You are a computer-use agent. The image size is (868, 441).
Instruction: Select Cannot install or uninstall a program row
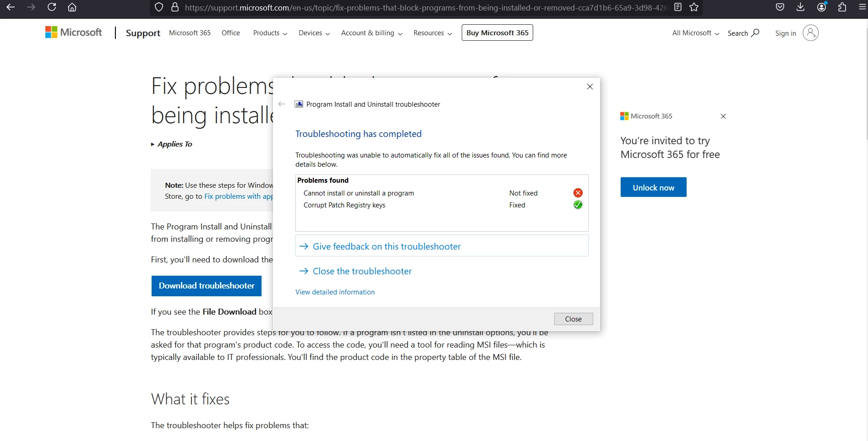pos(442,193)
